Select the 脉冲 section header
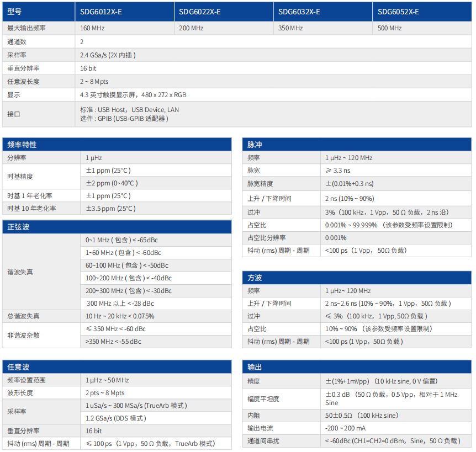476x452 pixels. point(255,145)
